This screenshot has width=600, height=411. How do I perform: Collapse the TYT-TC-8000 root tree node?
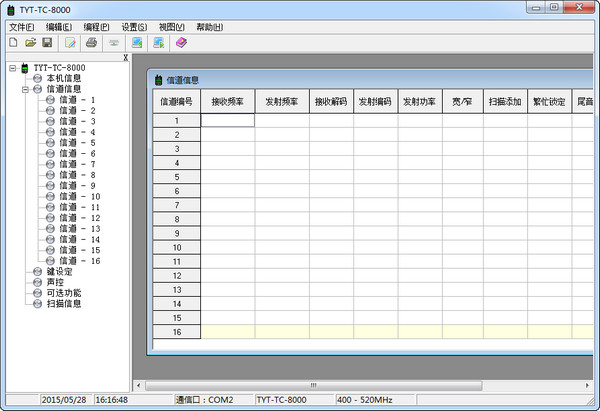tap(13, 68)
